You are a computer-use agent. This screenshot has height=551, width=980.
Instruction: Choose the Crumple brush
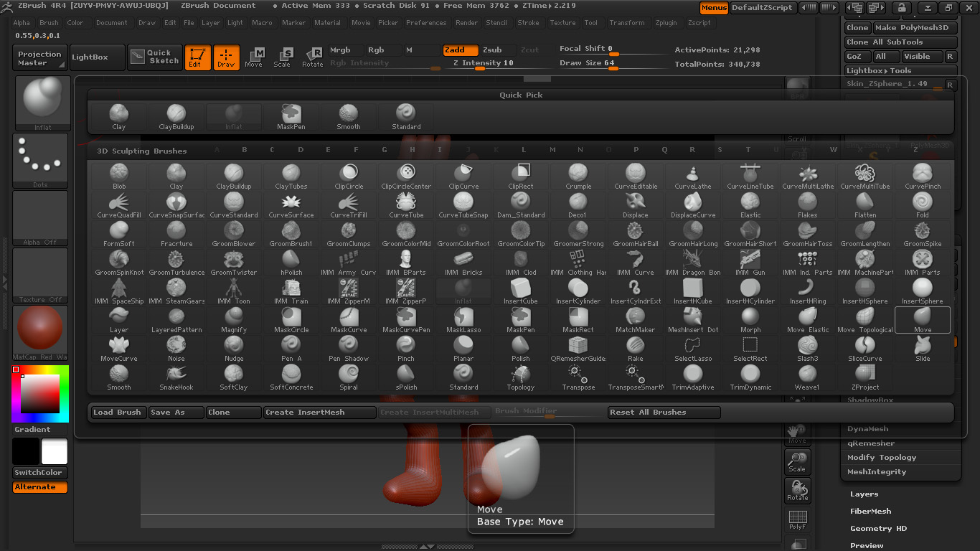pyautogui.click(x=578, y=176)
